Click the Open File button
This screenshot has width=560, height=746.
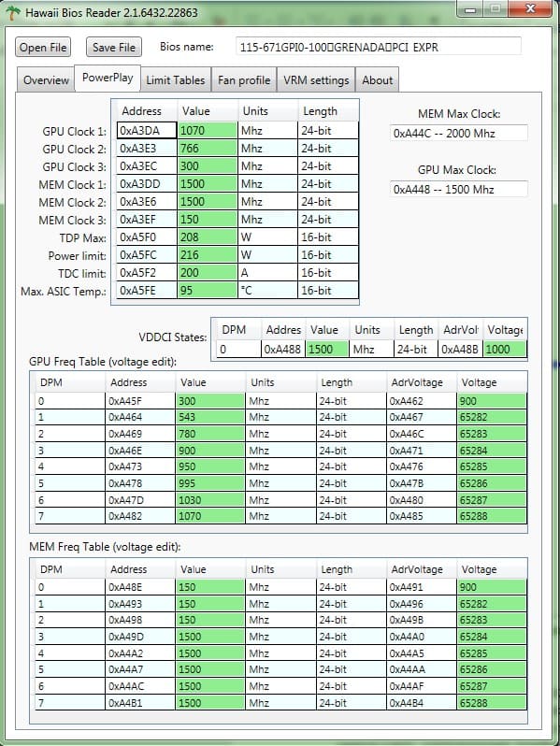pos(43,47)
